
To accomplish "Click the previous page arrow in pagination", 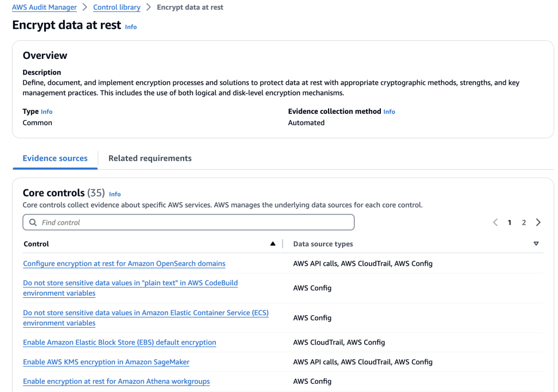I will tap(495, 223).
